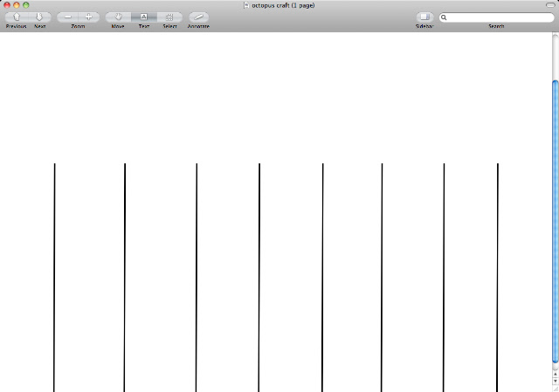Toggle toolbar with the pill button

click(550, 5)
